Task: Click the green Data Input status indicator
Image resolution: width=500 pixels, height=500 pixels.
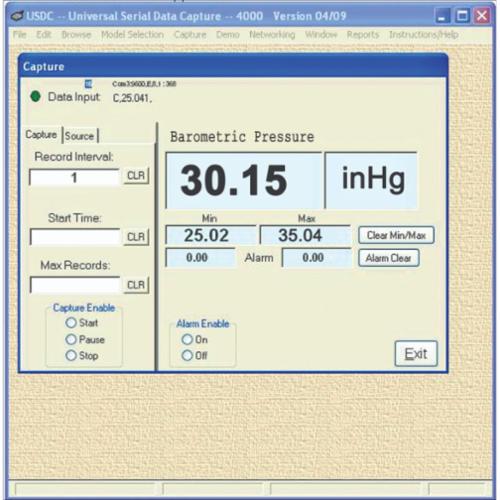Action: (x=35, y=97)
